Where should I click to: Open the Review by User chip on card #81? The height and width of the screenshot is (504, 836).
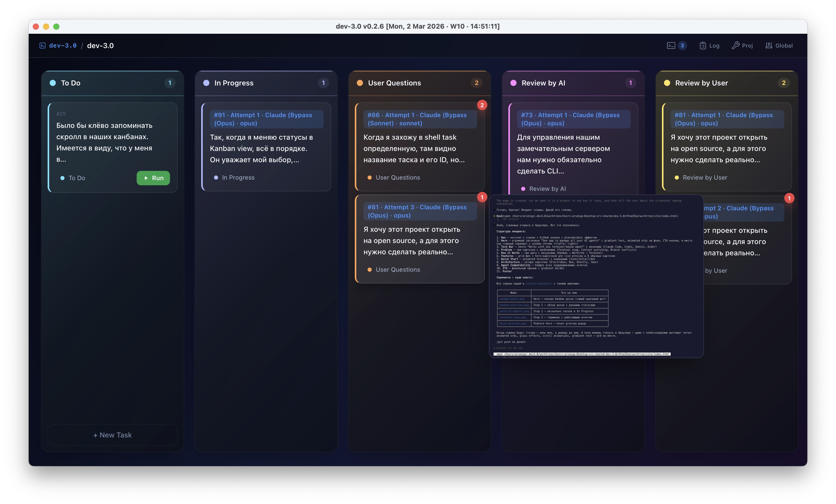pos(701,177)
